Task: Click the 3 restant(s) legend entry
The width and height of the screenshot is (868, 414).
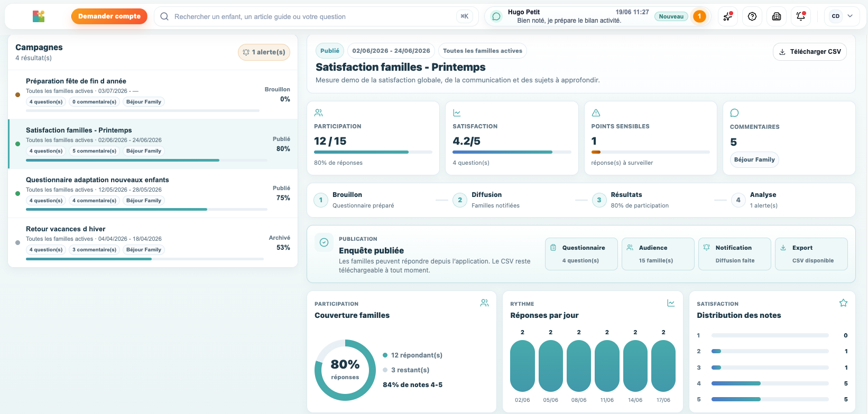Action: (x=406, y=370)
